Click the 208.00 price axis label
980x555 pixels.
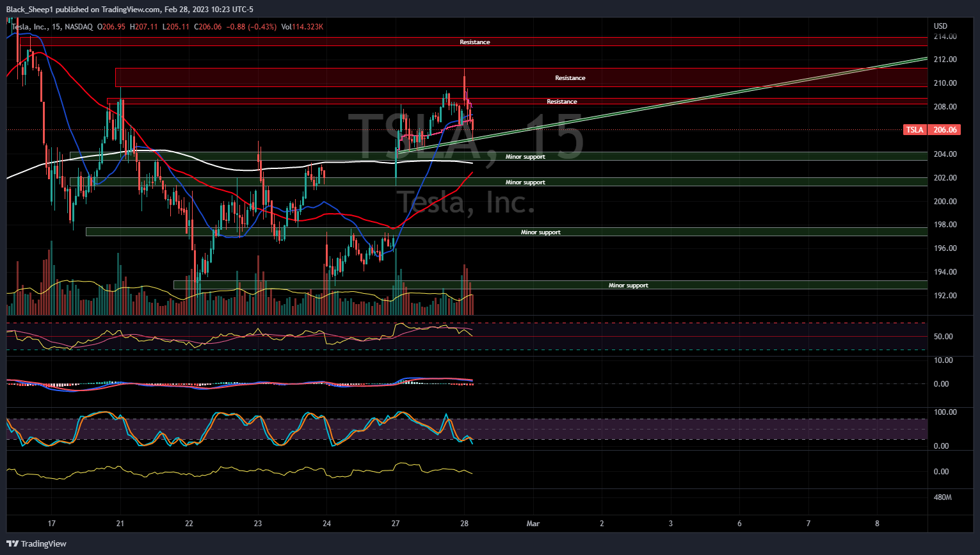(x=945, y=107)
